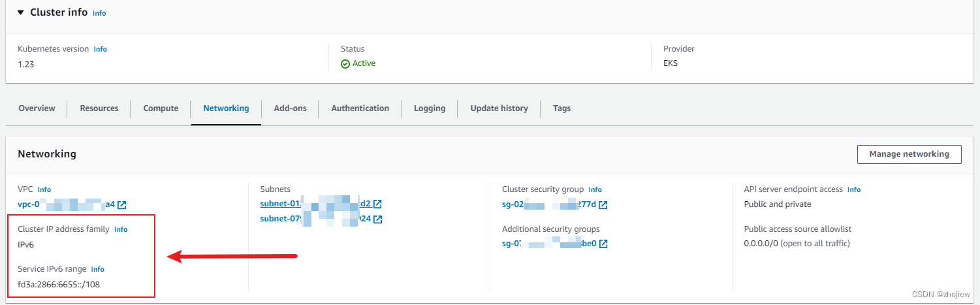The image size is (980, 305).
Task: Select the Public and private access text
Action: (778, 204)
